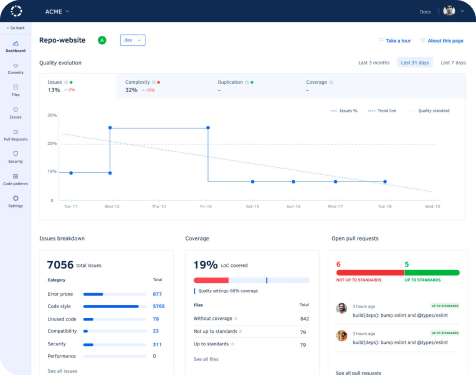476x375 pixels.
Task: Select the Last 31 days range
Action: point(415,63)
